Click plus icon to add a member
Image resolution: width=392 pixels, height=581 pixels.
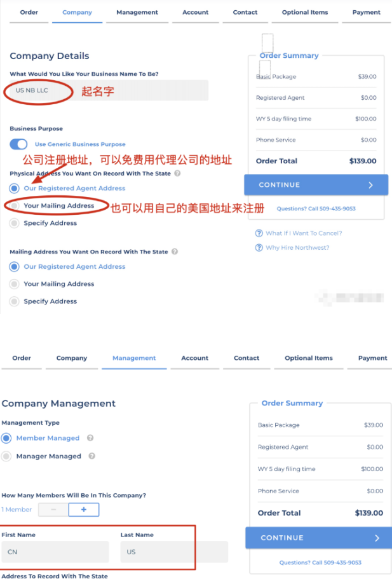(84, 509)
